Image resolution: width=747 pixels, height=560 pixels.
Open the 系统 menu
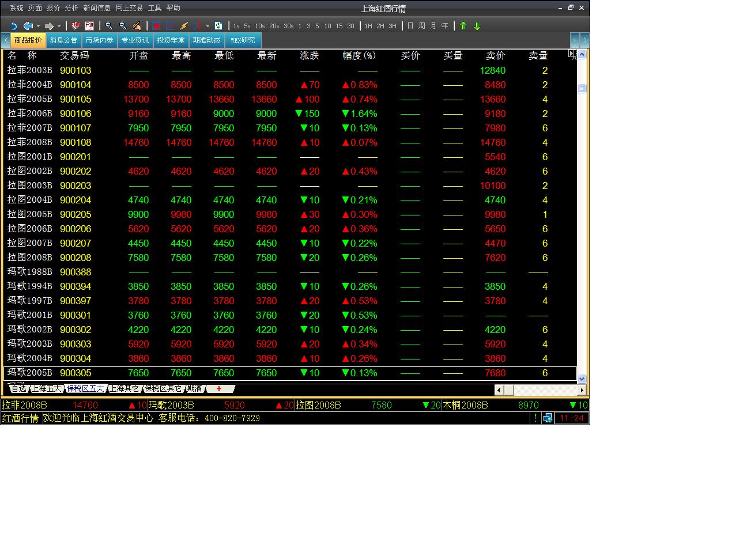click(17, 8)
